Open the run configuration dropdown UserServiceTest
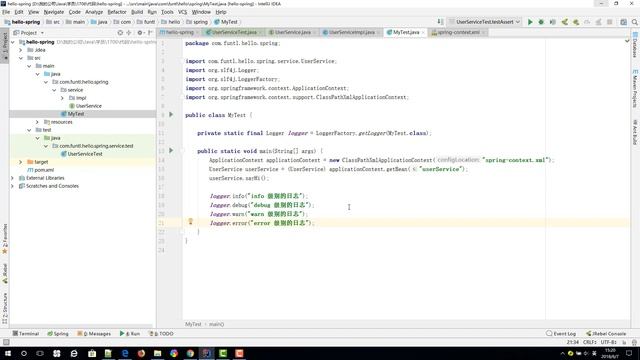Screen dimensions: 640x360 pos(485,22)
